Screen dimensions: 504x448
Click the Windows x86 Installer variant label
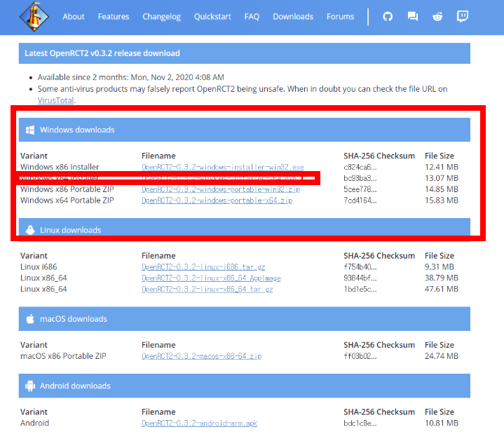point(60,167)
